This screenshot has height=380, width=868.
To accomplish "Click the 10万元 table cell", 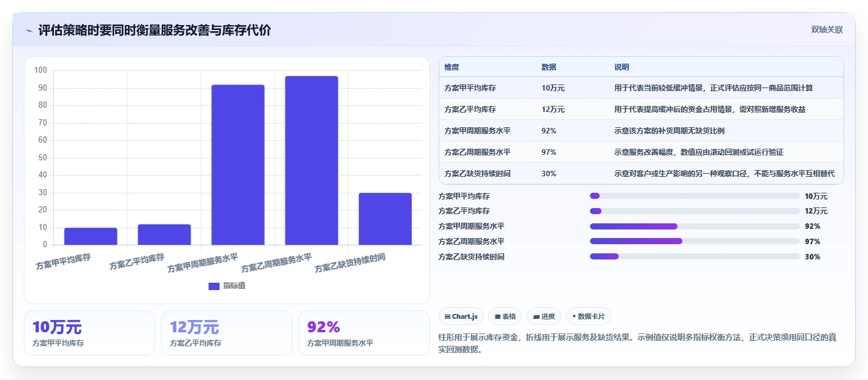I will (553, 88).
